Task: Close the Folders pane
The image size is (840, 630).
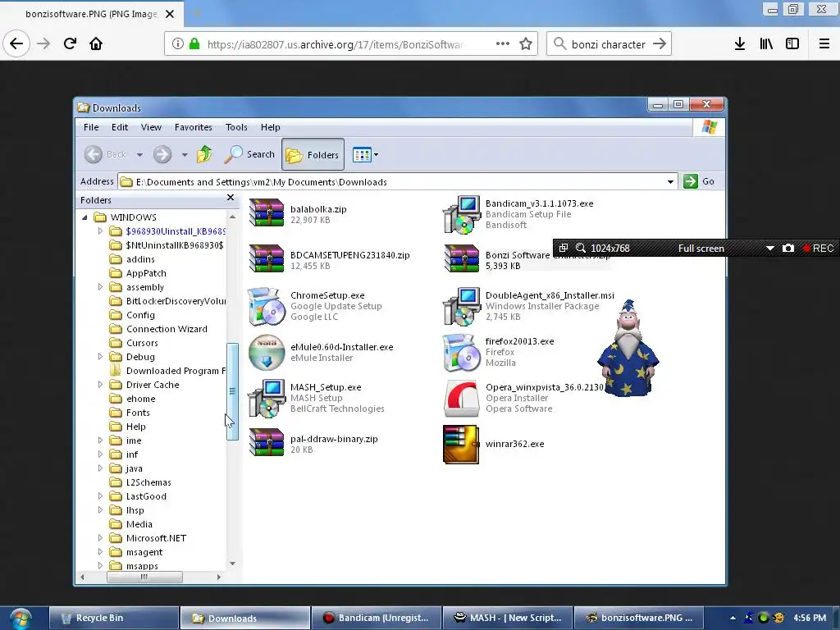Action: pyautogui.click(x=231, y=198)
